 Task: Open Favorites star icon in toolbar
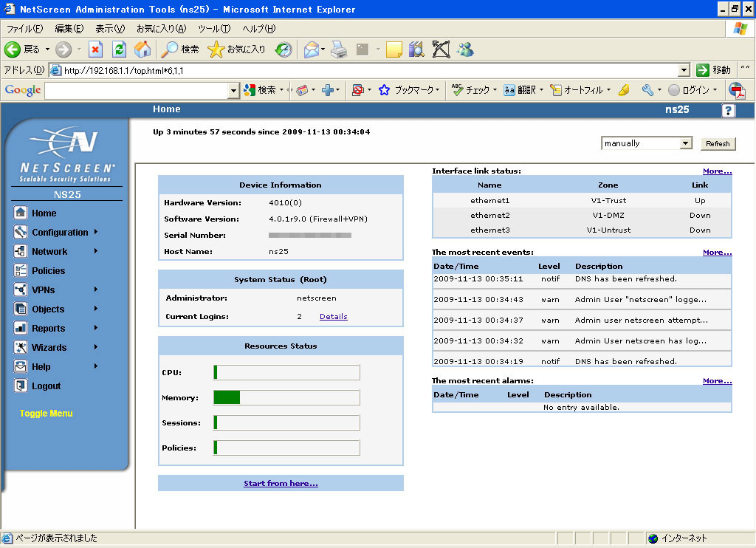(x=216, y=49)
